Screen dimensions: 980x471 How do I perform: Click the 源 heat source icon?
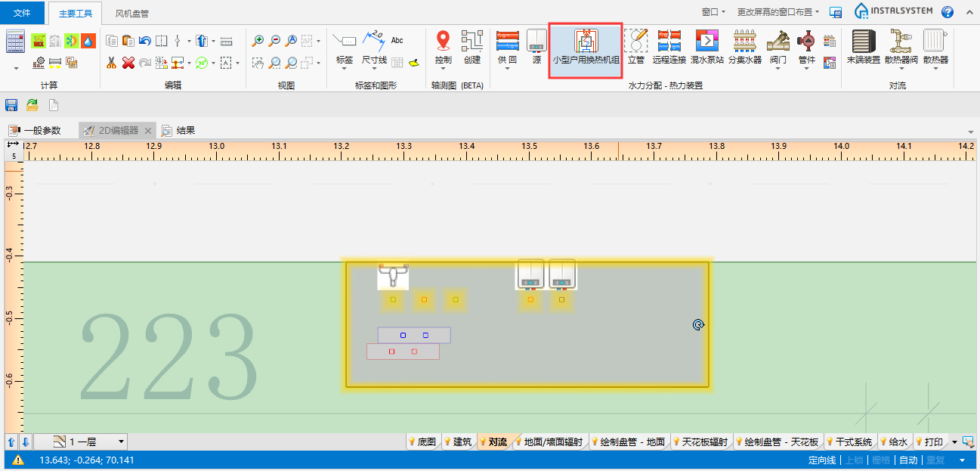[536, 47]
